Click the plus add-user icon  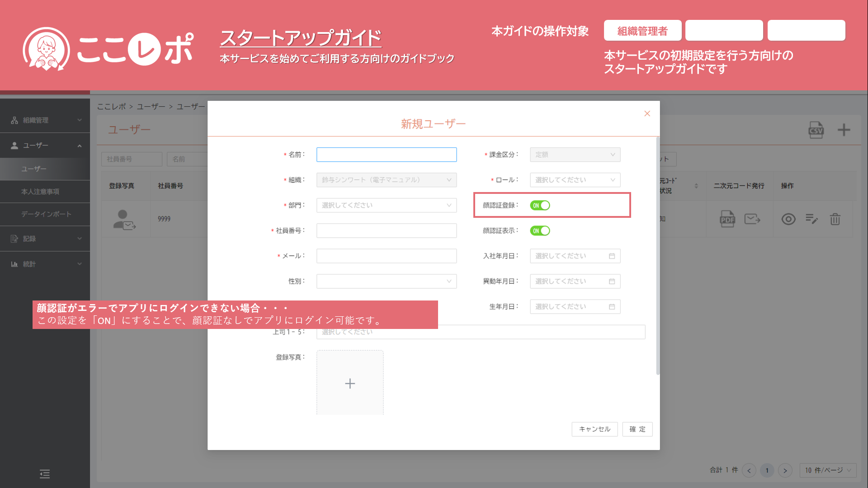tap(844, 130)
